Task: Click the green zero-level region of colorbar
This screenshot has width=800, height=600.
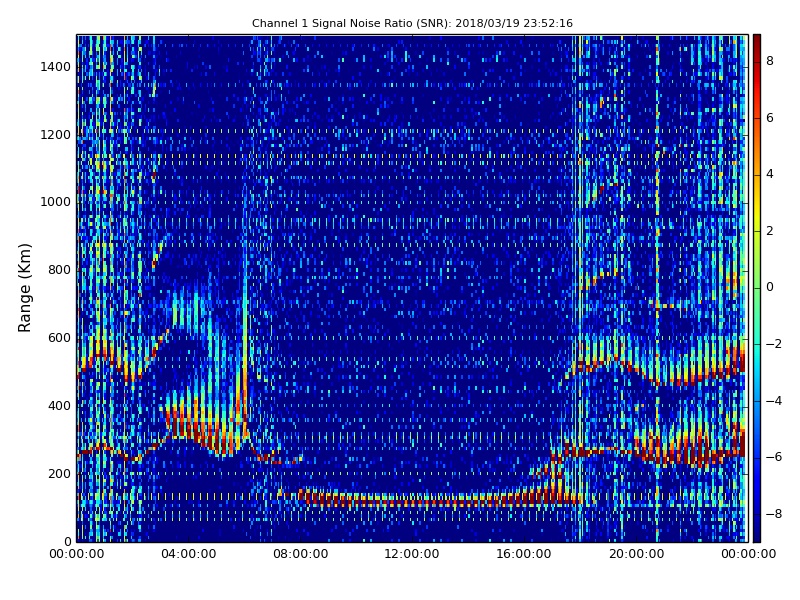Action: click(x=757, y=287)
